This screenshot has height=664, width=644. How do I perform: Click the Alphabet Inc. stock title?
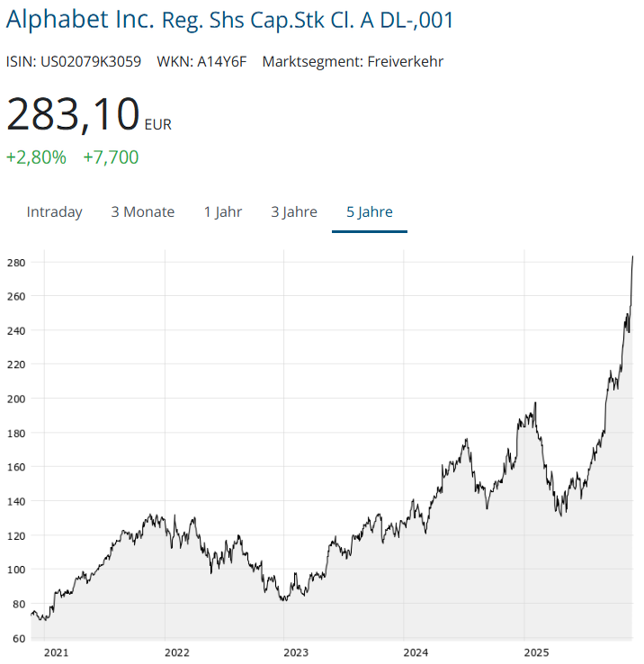(230, 19)
